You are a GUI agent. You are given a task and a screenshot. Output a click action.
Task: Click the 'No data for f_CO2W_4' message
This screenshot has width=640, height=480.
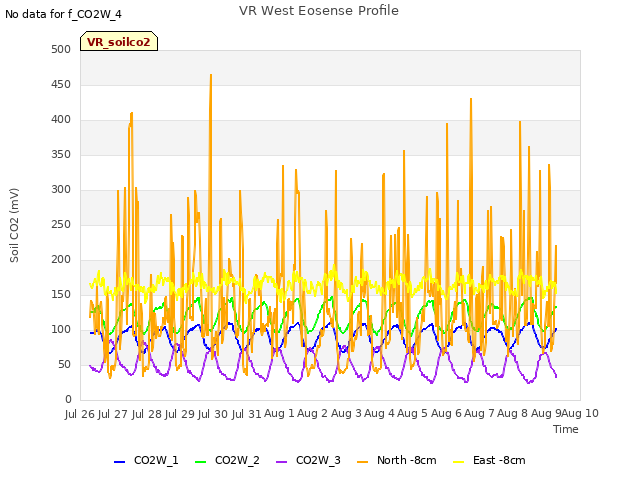click(x=63, y=14)
